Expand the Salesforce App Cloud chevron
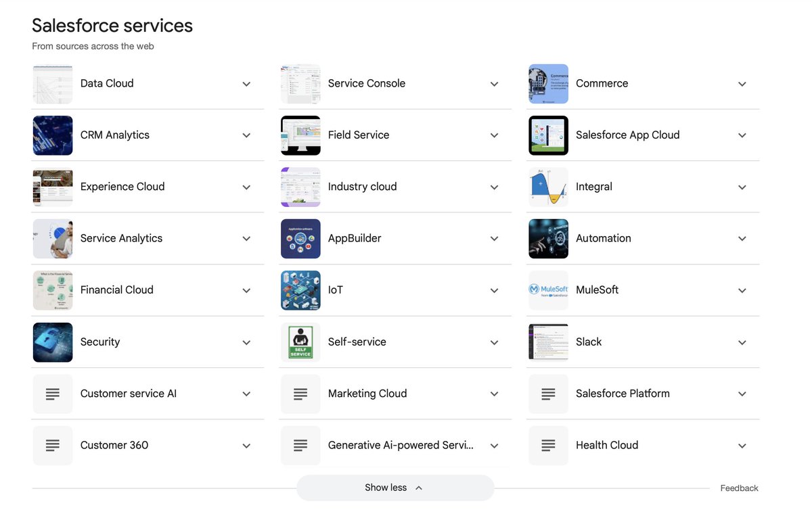The image size is (812, 514). [x=742, y=135]
